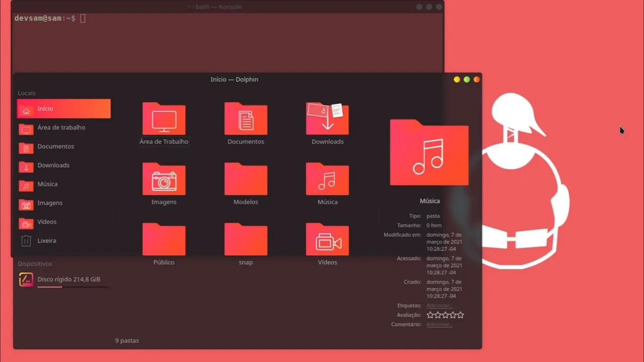Click the Criado date value
Image resolution: width=644 pixels, height=362 pixels.
pos(444,289)
